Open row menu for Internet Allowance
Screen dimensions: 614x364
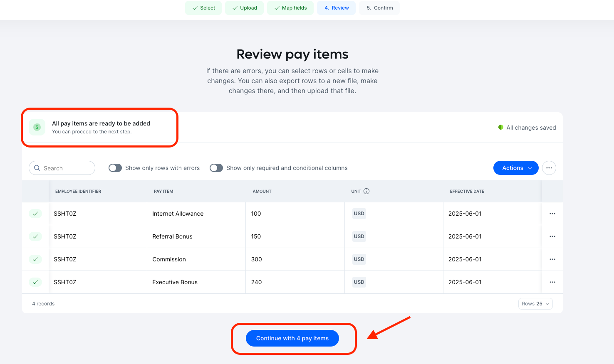tap(552, 214)
